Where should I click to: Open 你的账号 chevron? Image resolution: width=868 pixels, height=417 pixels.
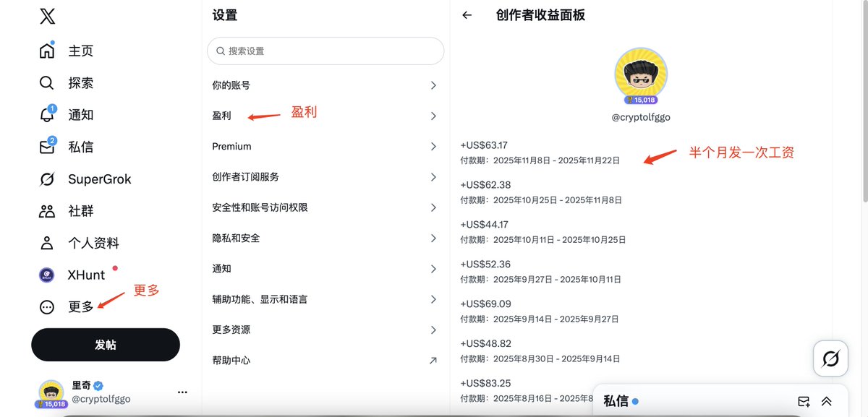[x=433, y=85]
